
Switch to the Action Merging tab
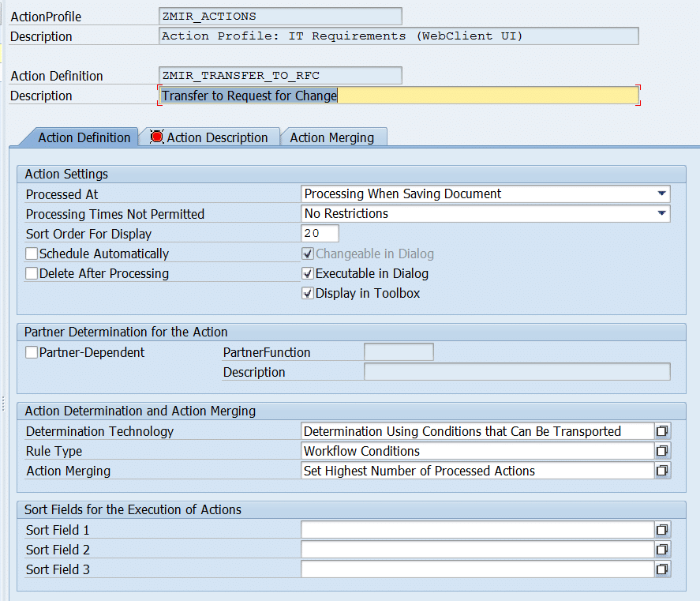click(x=331, y=137)
